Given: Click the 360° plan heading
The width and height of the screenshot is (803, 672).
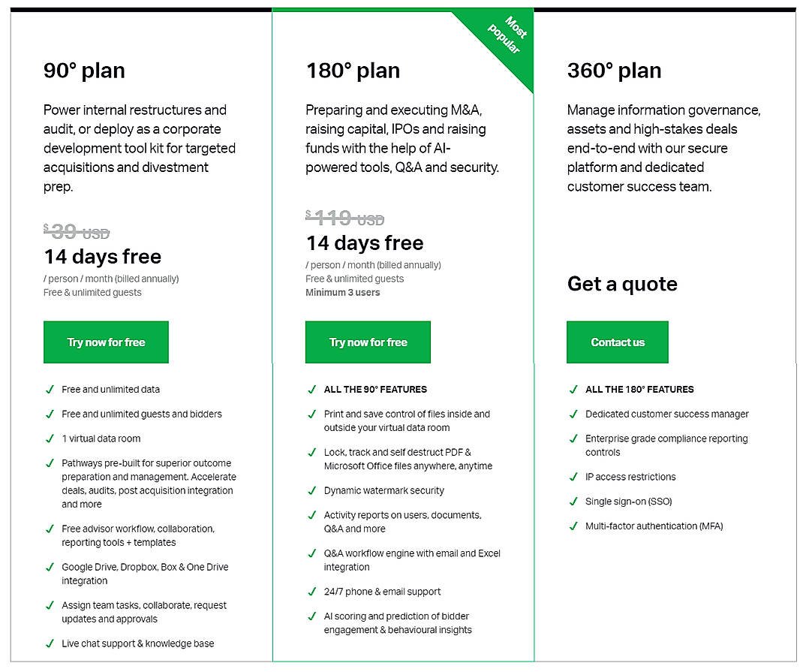Looking at the screenshot, I should tap(614, 70).
